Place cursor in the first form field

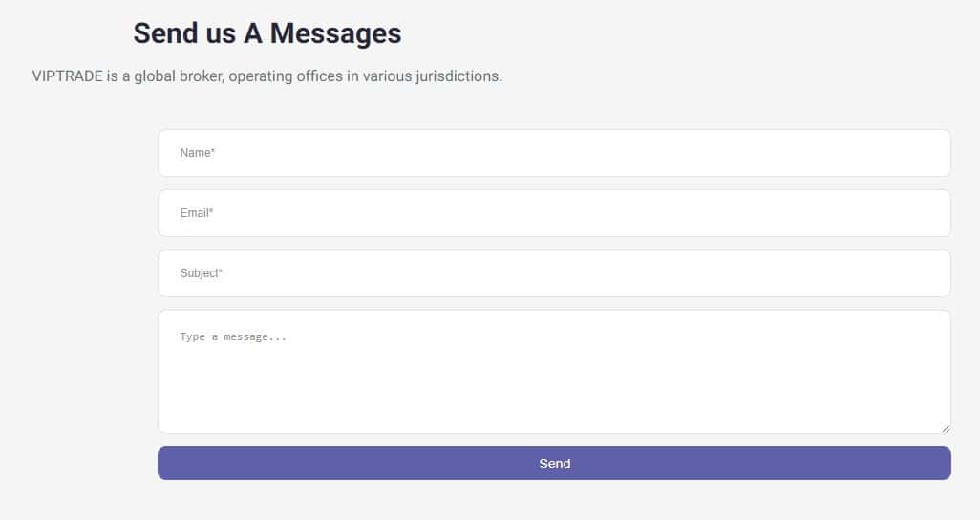click(x=554, y=153)
